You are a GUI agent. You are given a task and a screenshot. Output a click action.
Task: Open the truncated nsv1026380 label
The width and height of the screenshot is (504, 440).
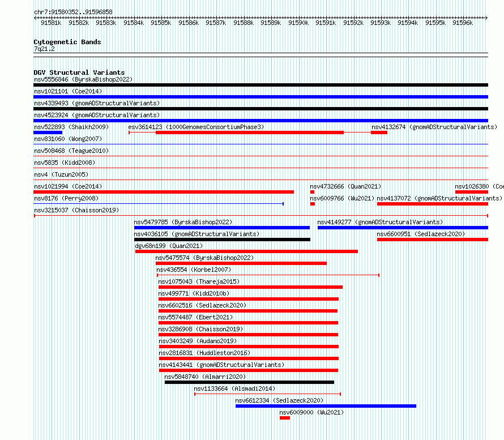479,186
